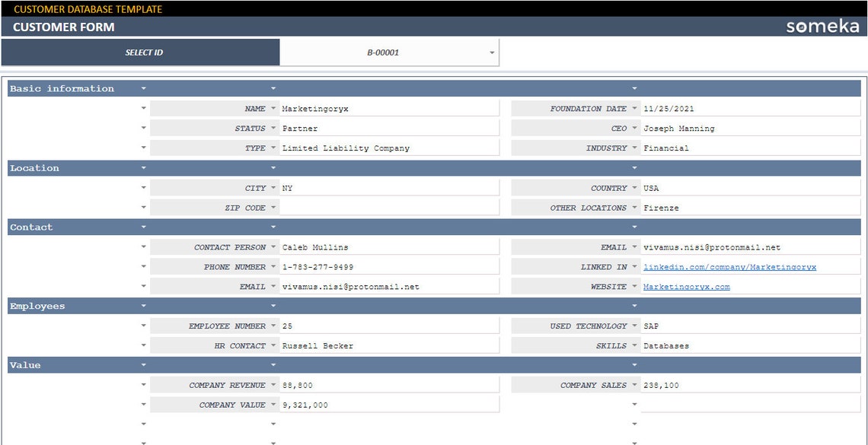Open the PHONE NUMBER dropdown
This screenshot has width=868, height=445.
(x=273, y=266)
